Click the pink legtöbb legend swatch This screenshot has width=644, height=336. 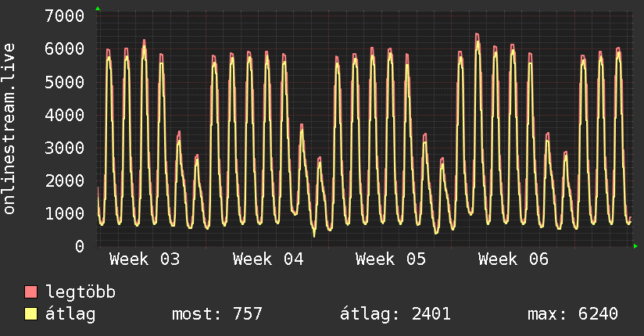(30, 291)
